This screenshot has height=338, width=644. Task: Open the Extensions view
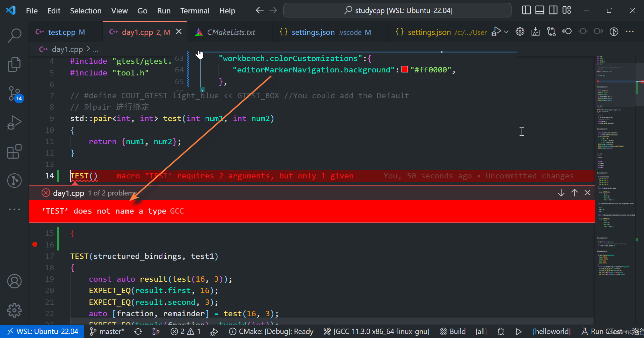[14, 152]
